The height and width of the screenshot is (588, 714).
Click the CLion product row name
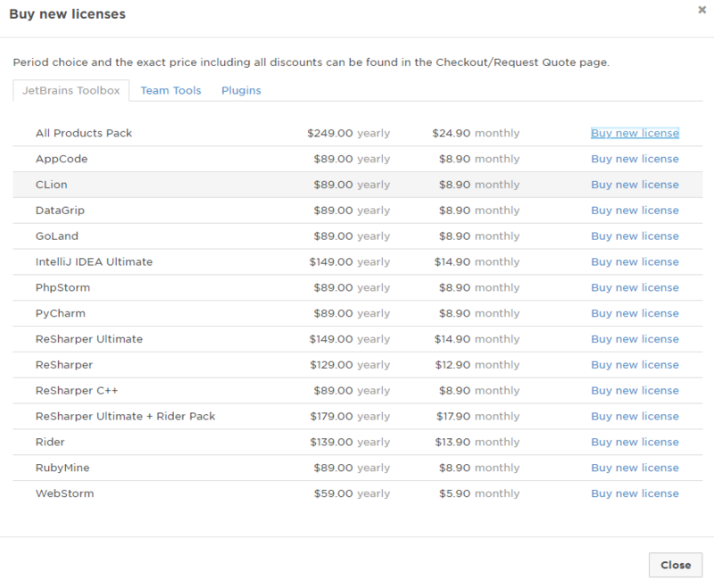tap(52, 185)
